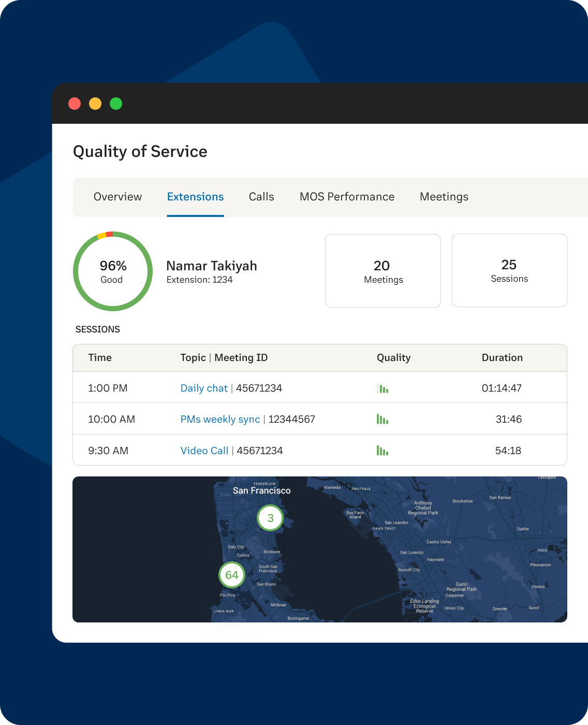Sort sessions by the Time column
The width and height of the screenshot is (588, 725).
coord(100,357)
